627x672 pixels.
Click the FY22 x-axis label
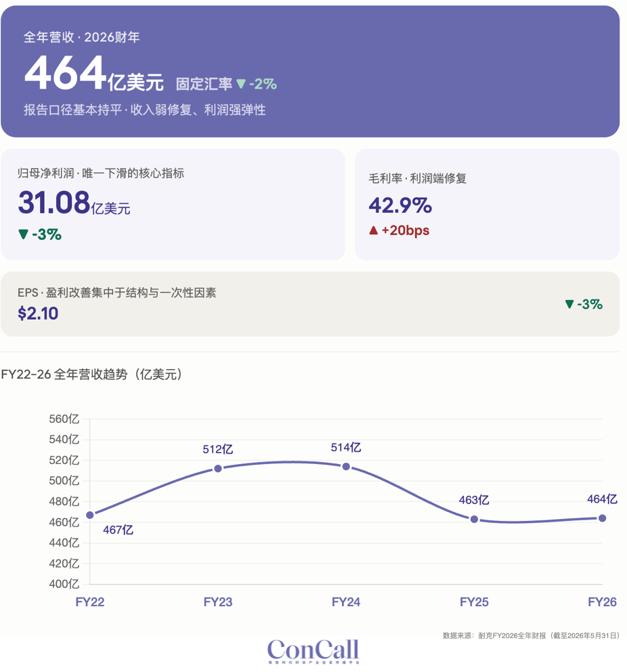coord(90,602)
